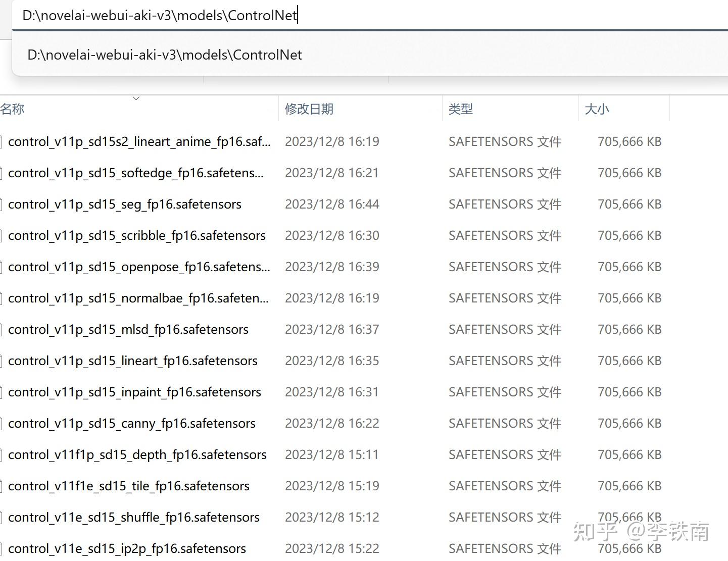Sort files by the 修改日期 column header
Viewport: 728px width, 561px height.
tap(309, 109)
